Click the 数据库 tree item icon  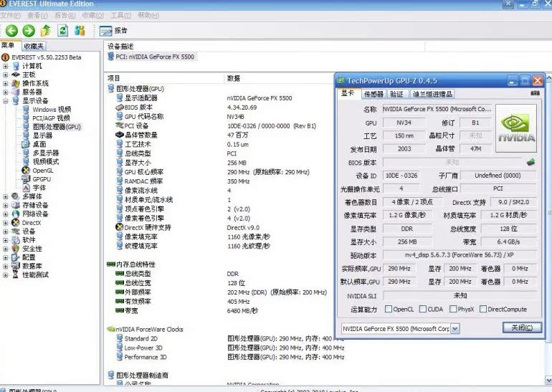16,266
